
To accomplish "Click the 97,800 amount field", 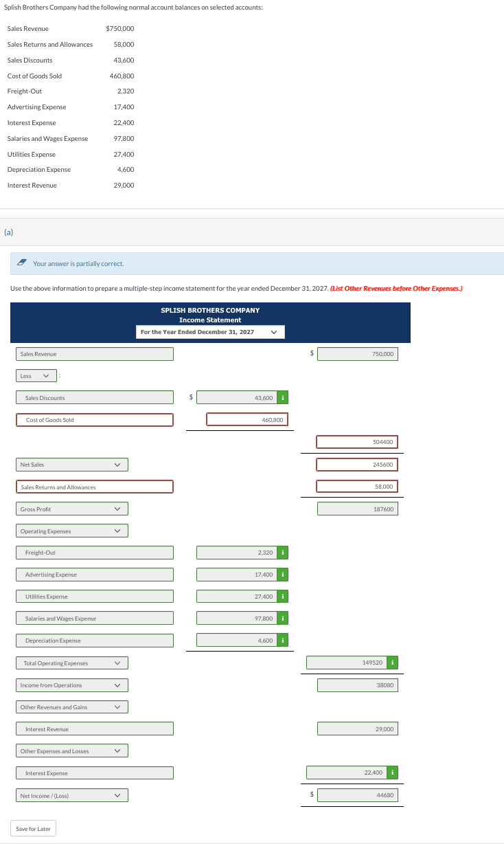I will (x=237, y=619).
